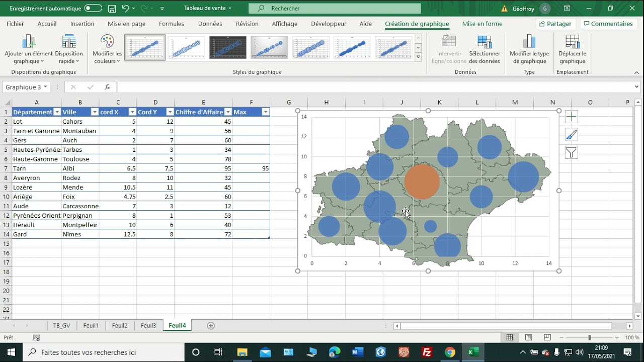
Task: Select the dark background chart style thumbnail
Action: click(228, 48)
